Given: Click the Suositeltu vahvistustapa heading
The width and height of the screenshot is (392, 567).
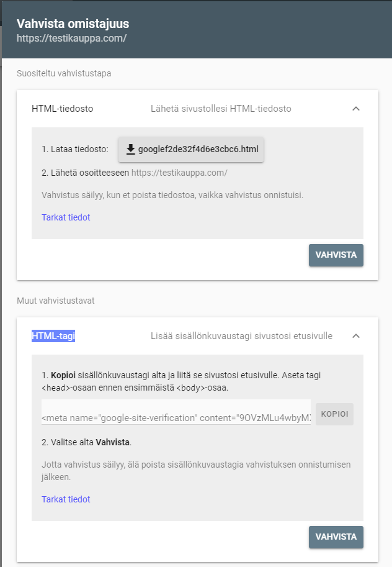Looking at the screenshot, I should click(x=64, y=73).
